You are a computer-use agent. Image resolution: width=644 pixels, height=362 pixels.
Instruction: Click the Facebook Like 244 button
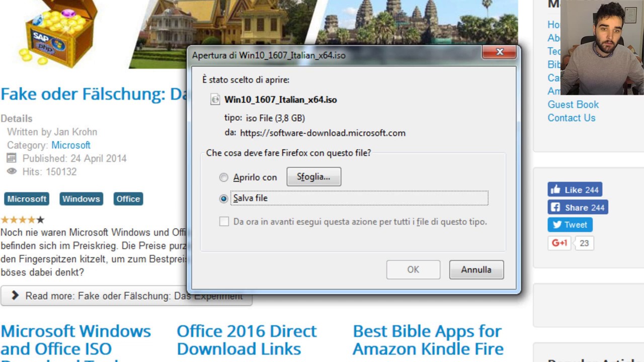point(575,190)
